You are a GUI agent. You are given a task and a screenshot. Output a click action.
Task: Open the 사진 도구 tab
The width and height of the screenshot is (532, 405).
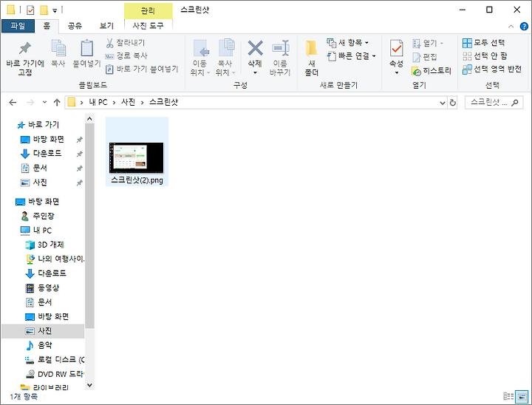pyautogui.click(x=148, y=26)
